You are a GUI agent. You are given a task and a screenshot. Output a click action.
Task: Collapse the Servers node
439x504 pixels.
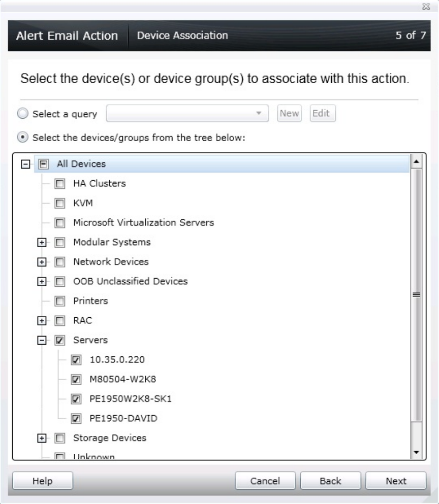tap(42, 340)
